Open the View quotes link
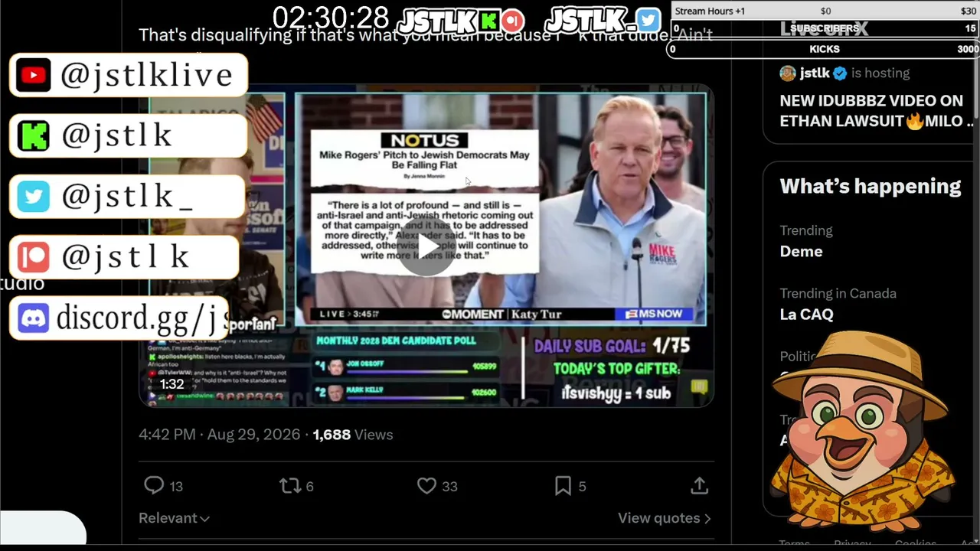 [664, 518]
